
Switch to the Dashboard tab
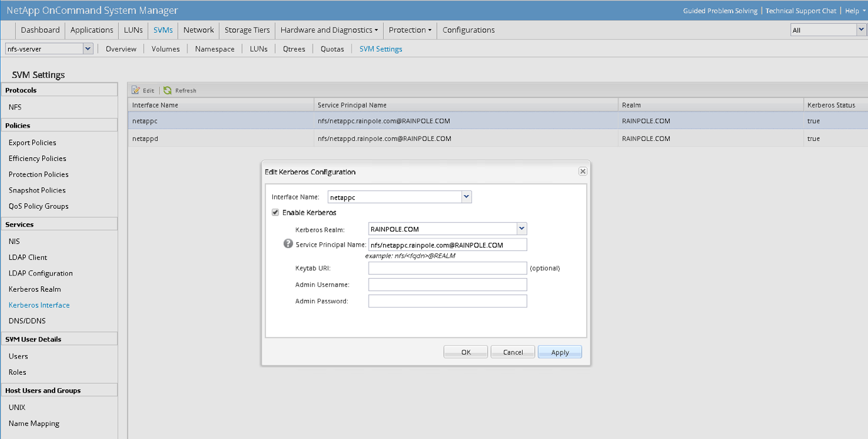click(x=40, y=30)
